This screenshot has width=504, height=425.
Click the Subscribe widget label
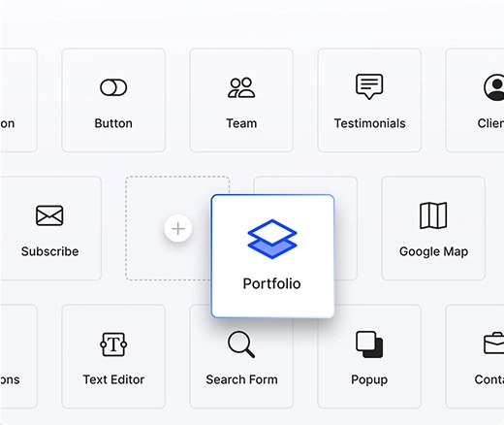(49, 251)
